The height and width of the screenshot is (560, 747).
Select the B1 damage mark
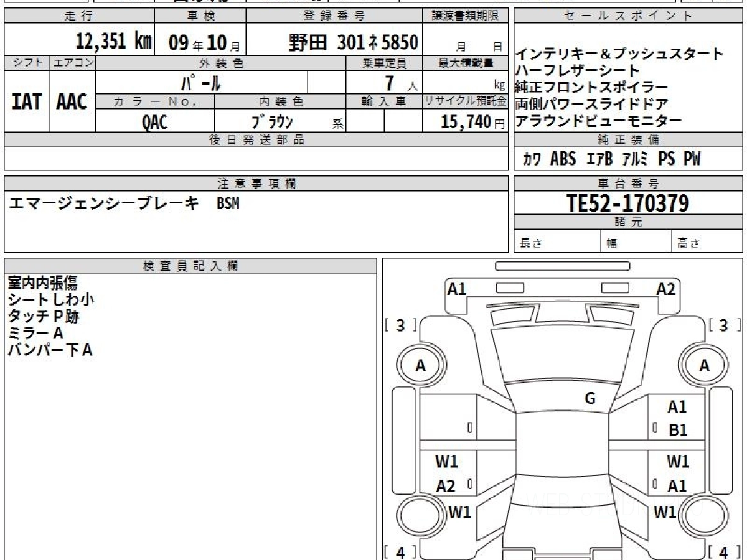(678, 430)
